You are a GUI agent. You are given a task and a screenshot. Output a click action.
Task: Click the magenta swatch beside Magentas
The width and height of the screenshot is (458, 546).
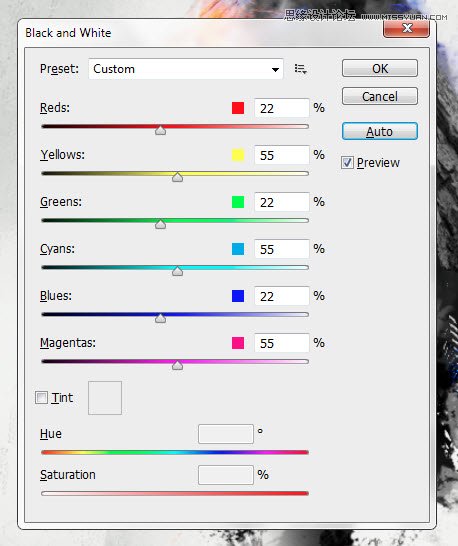238,343
